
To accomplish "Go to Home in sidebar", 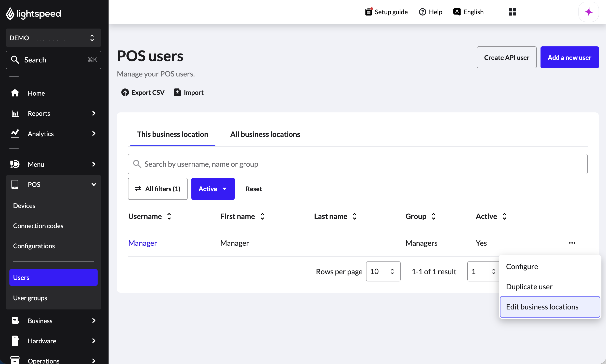I will click(x=54, y=93).
